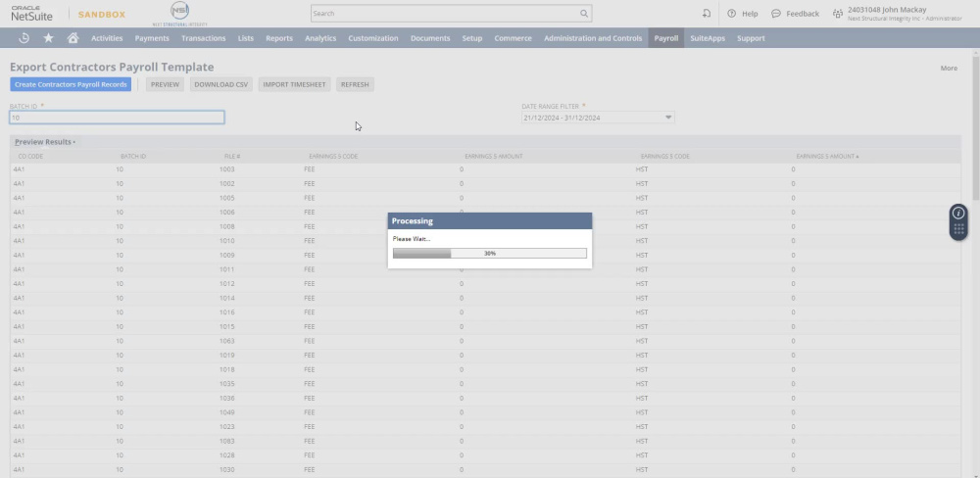Screen dimensions: 980x478
Task: Open the Payments menu
Action: (x=152, y=38)
